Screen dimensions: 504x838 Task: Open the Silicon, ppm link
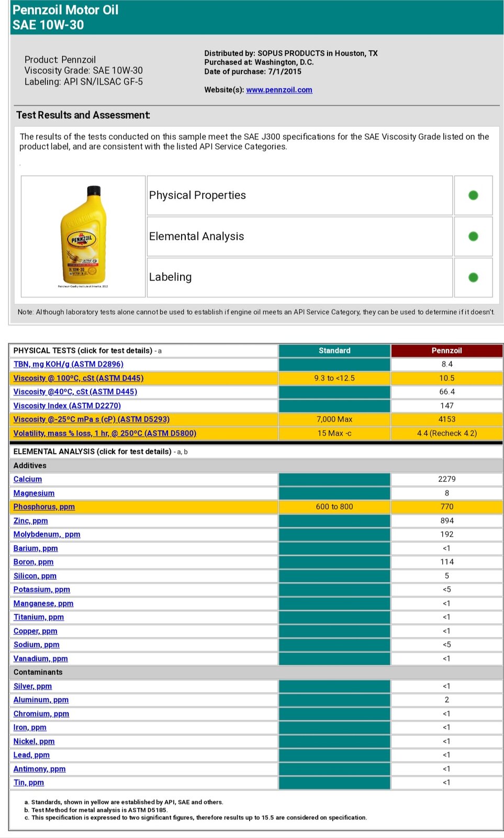coord(35,576)
